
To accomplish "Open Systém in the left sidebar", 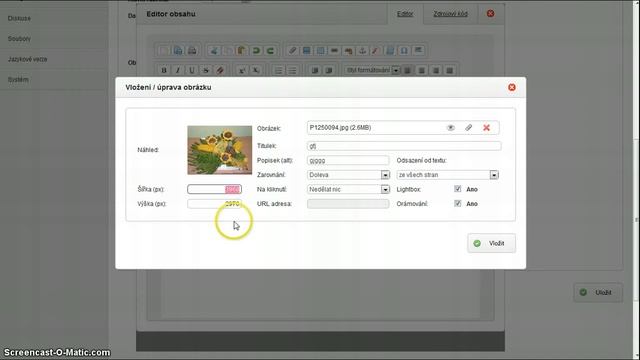I will 18,80.
